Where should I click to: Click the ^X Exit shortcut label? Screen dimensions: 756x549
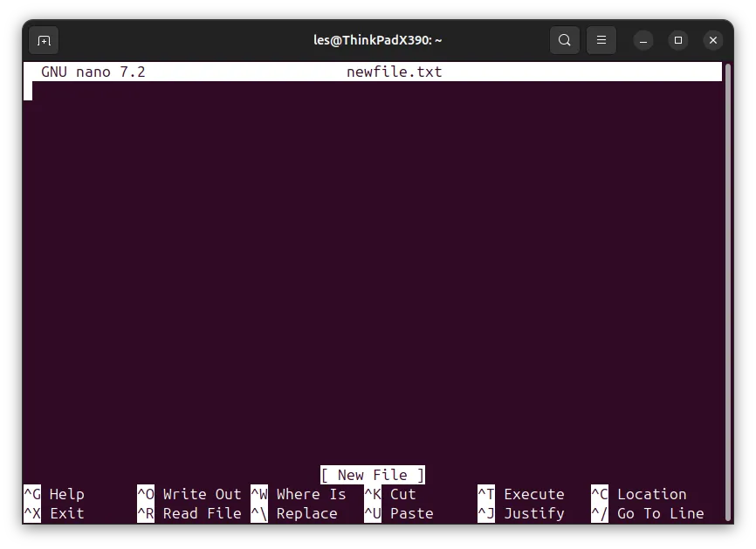pyautogui.click(x=54, y=513)
